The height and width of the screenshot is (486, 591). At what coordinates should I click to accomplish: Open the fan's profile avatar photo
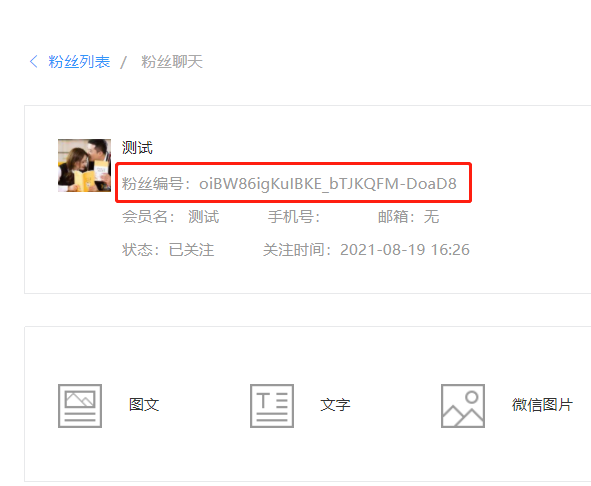click(x=84, y=166)
